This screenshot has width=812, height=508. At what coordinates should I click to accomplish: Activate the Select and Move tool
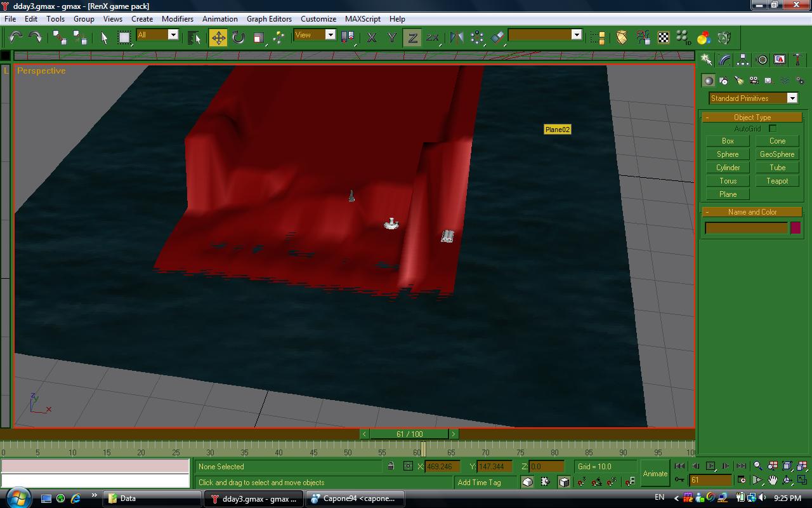[x=218, y=37]
